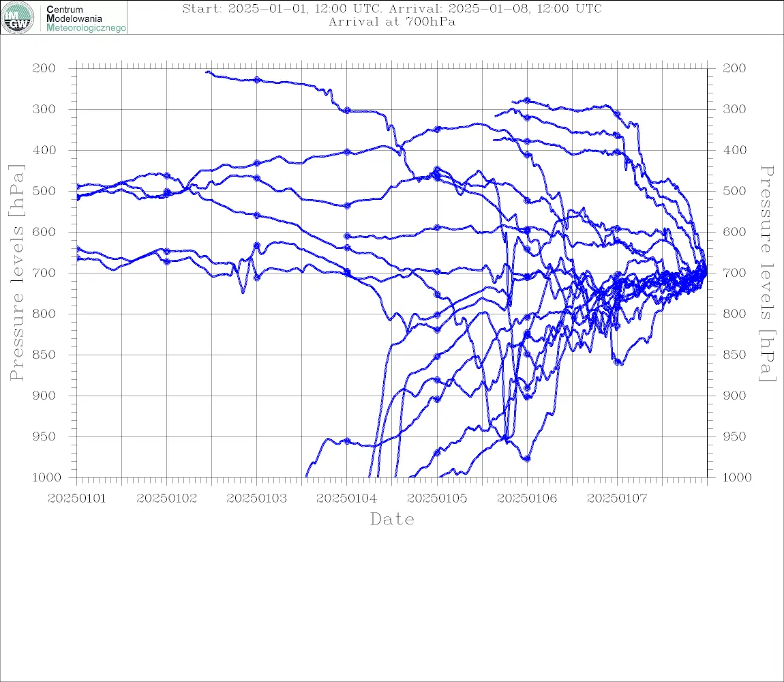Click right axis label 900
The width and height of the screenshot is (784, 682).
734,396
